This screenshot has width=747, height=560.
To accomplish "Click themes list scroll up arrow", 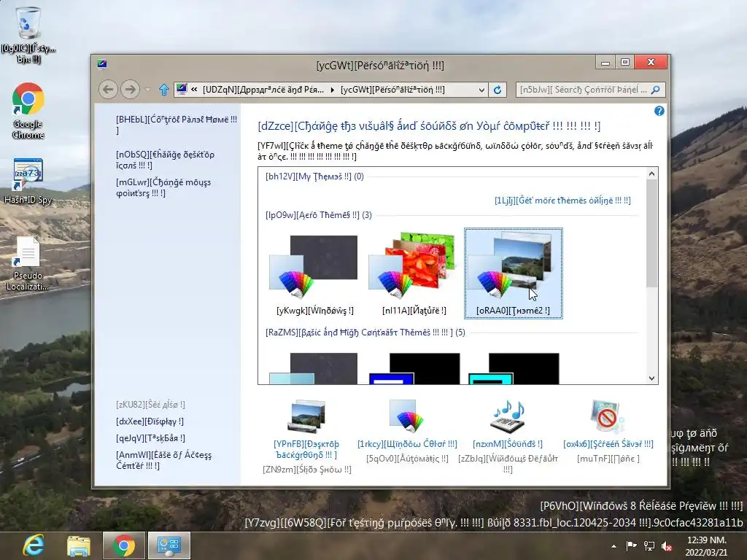I will tap(651, 174).
